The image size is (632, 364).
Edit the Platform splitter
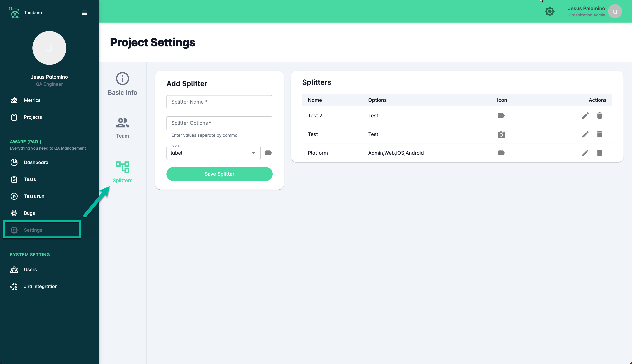(x=585, y=153)
